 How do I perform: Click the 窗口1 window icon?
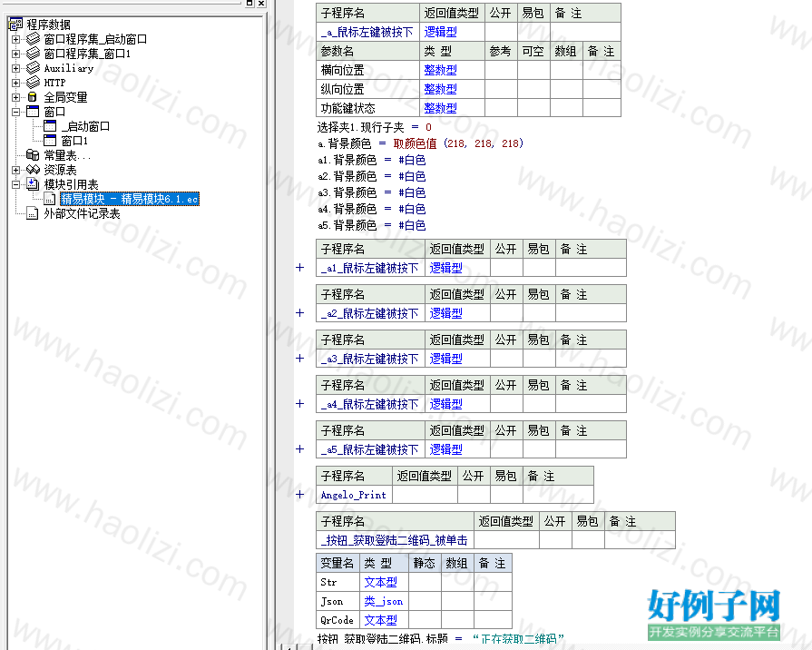point(50,141)
